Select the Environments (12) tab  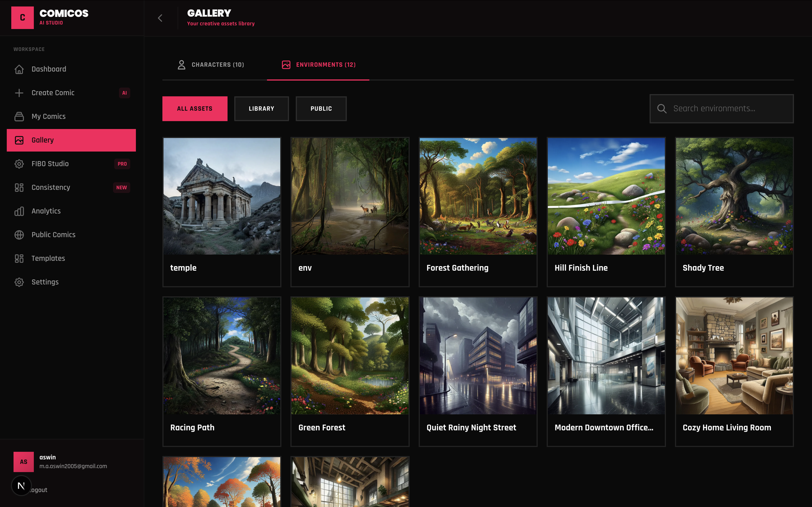318,65
